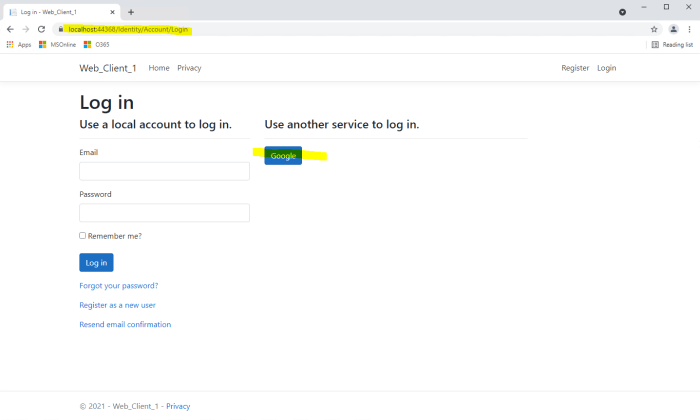The height and width of the screenshot is (420, 700).
Task: Click the Email field label
Action: click(x=88, y=152)
